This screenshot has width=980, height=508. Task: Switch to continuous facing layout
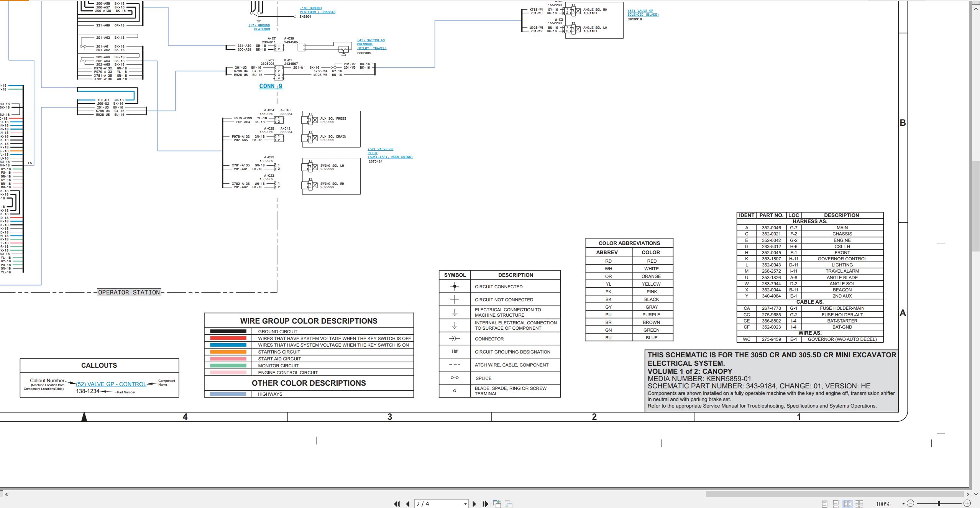pos(859,504)
